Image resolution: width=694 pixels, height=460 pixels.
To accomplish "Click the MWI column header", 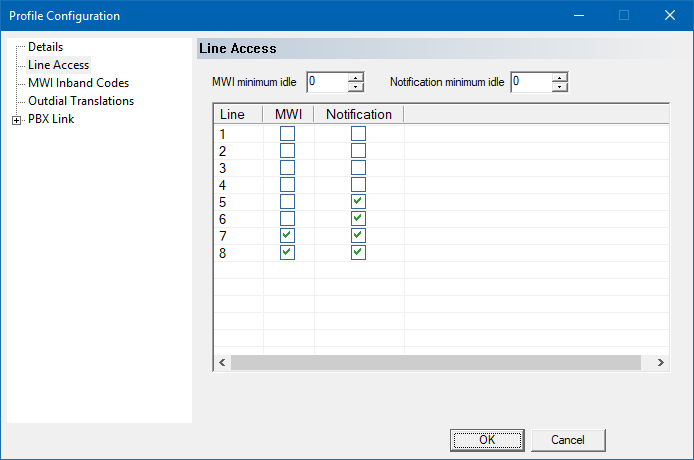I will pos(288,115).
